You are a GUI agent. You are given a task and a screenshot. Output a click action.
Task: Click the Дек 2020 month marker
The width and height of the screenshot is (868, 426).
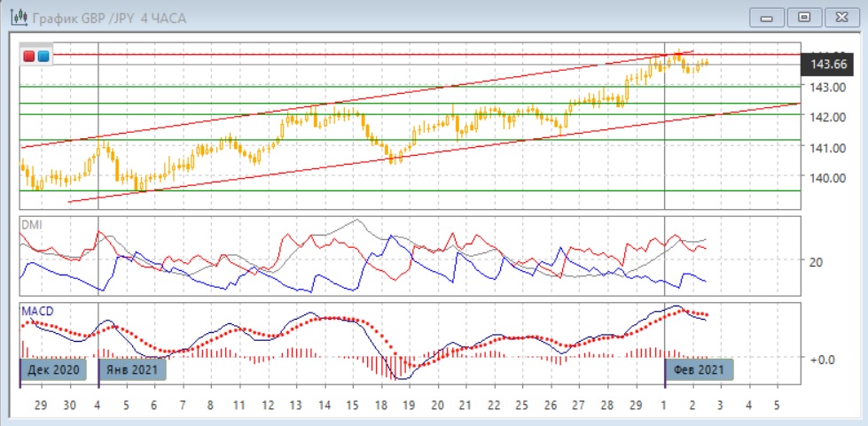[x=54, y=370]
